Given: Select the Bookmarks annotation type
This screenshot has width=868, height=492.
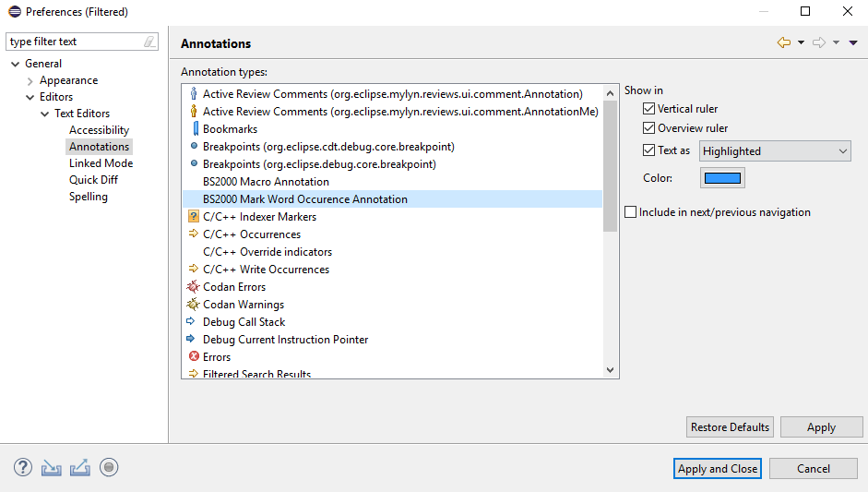Looking at the screenshot, I should [230, 129].
